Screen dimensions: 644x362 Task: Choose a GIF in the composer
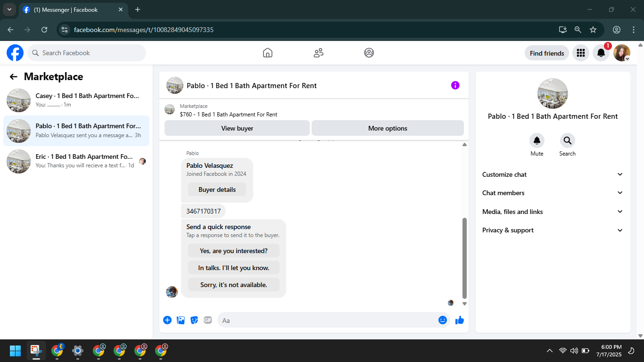coord(208,320)
